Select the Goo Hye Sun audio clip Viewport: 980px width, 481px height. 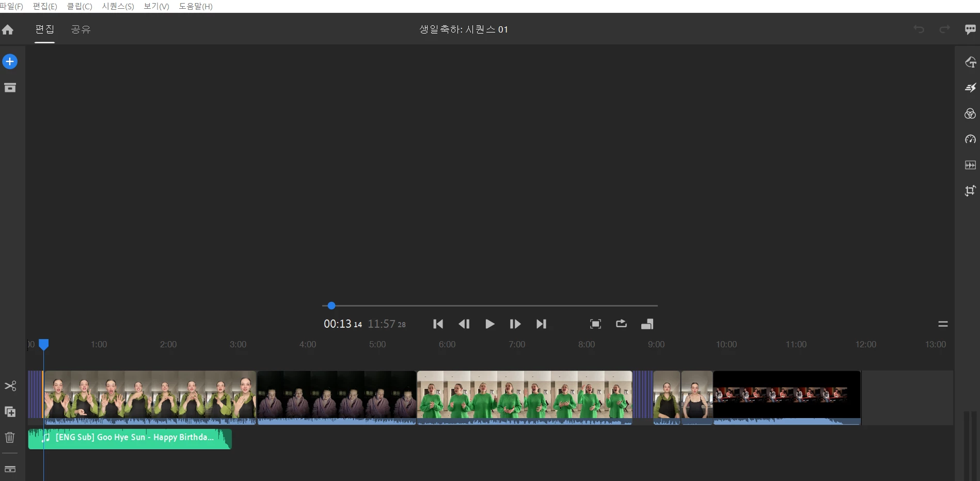click(130, 439)
